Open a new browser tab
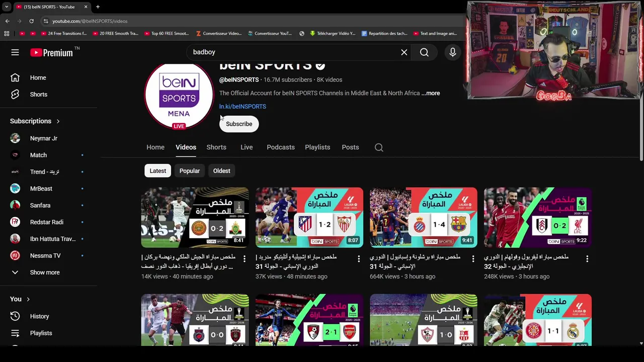The image size is (644, 362). (98, 7)
